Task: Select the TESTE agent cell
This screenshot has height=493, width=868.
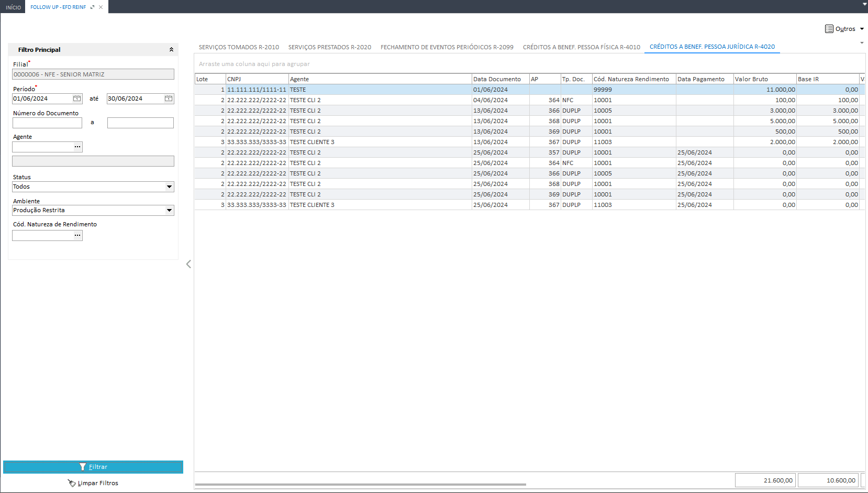Action: 380,90
